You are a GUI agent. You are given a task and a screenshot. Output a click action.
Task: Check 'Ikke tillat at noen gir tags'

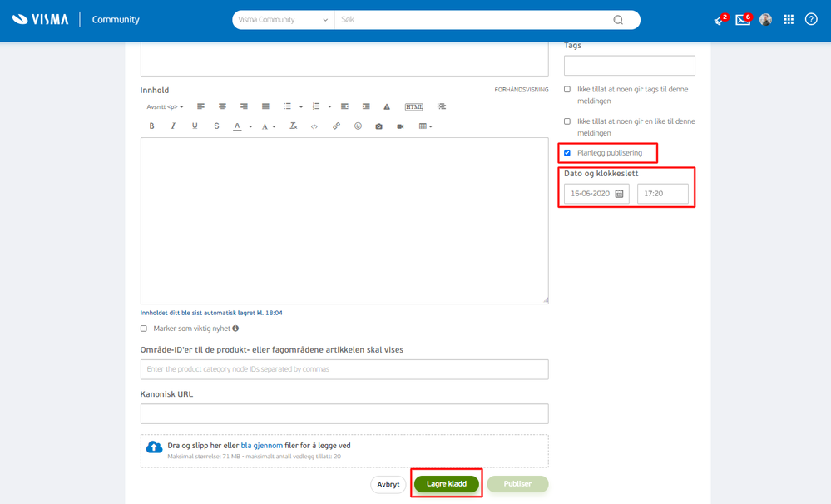[567, 90]
